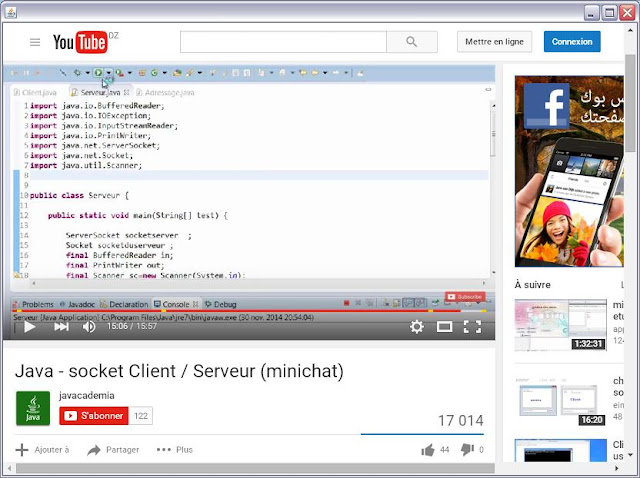The image size is (640, 478).
Task: Open the Facebook advertisement banner
Action: [569, 171]
